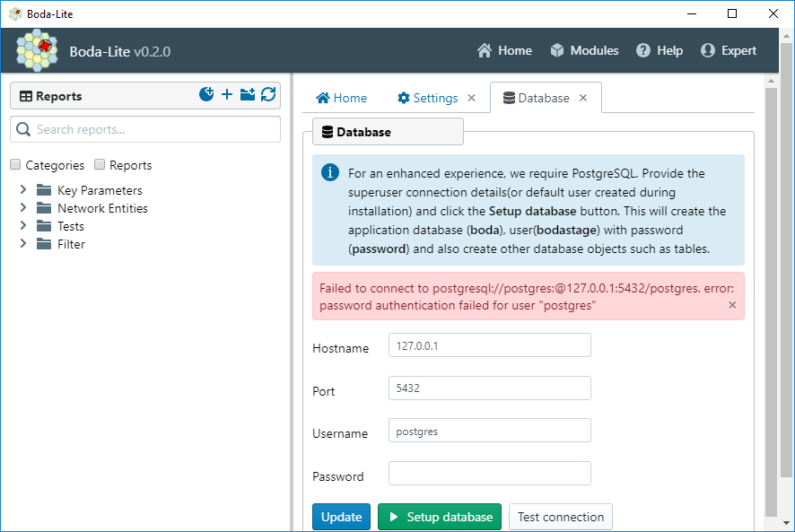Click the Username input field
This screenshot has width=795, height=532.
[x=489, y=431]
